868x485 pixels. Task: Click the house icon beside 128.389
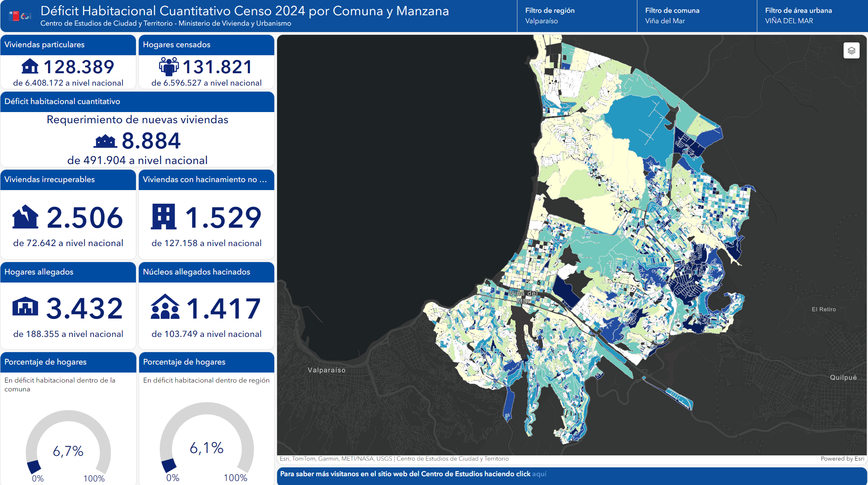coord(30,66)
